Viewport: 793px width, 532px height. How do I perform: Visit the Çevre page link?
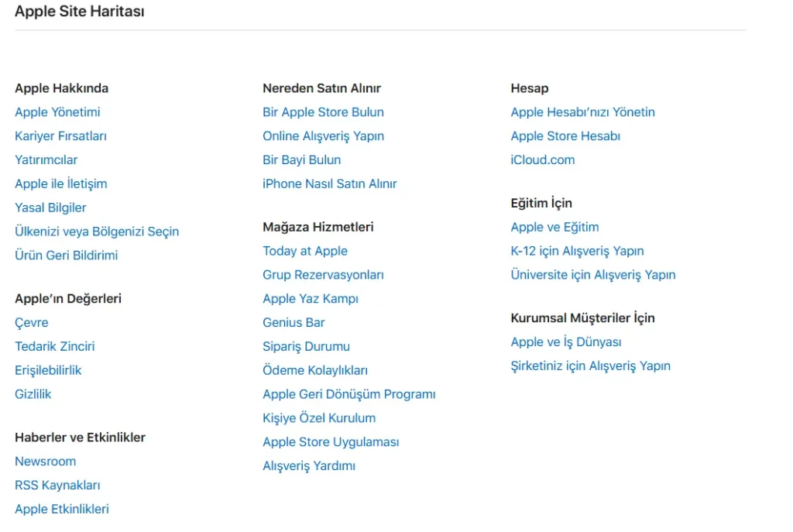[x=31, y=323]
